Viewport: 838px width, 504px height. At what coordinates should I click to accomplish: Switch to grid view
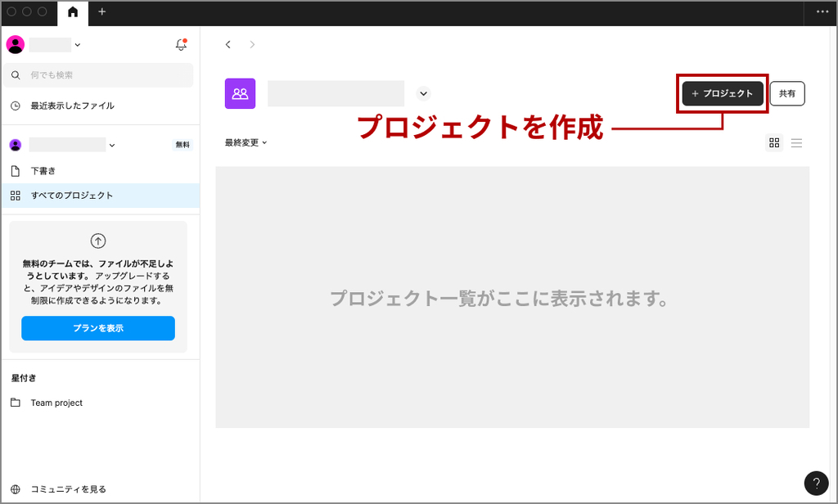[774, 142]
